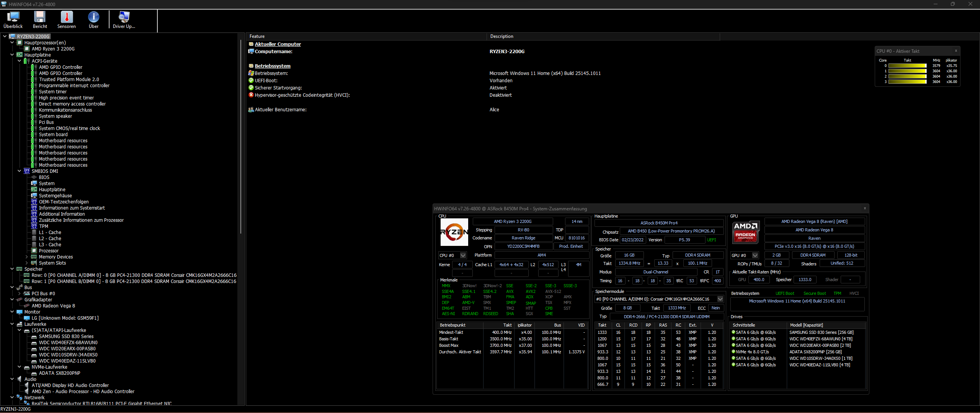
Task: Open the GPU #0 selector dropdown
Action: [x=755, y=255]
